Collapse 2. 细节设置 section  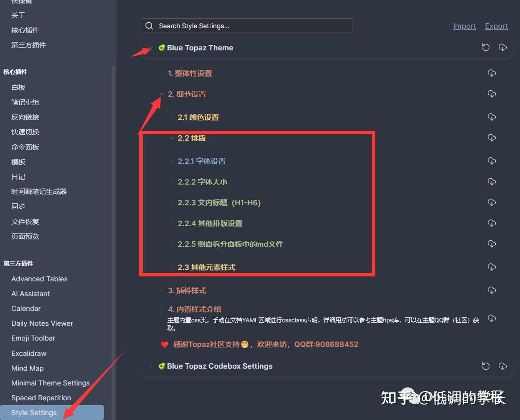coord(161,94)
